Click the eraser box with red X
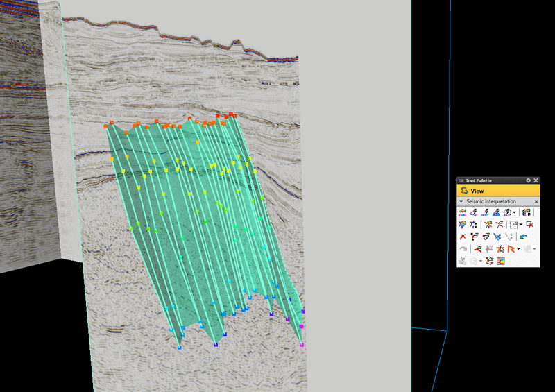The image size is (555, 392). pos(530,225)
